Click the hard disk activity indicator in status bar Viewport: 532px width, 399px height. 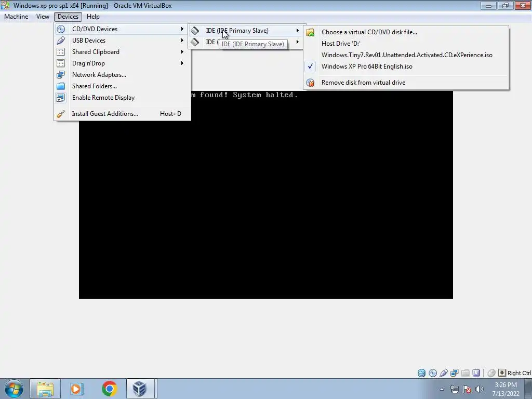point(421,373)
